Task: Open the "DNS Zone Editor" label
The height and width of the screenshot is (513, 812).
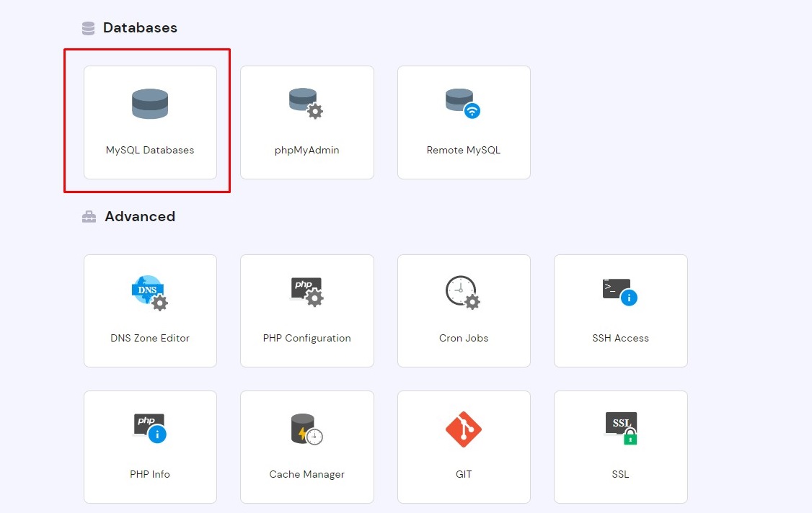Action: 150,338
